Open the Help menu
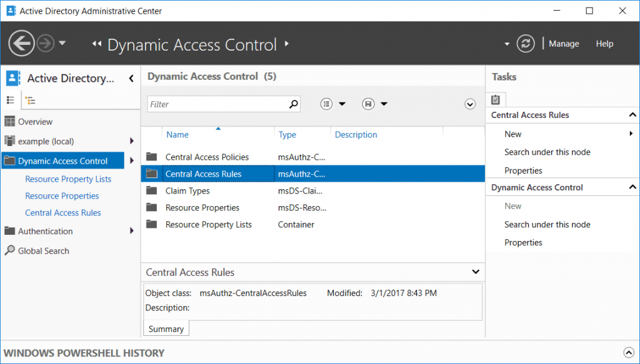This screenshot has width=640, height=364. pyautogui.click(x=604, y=43)
